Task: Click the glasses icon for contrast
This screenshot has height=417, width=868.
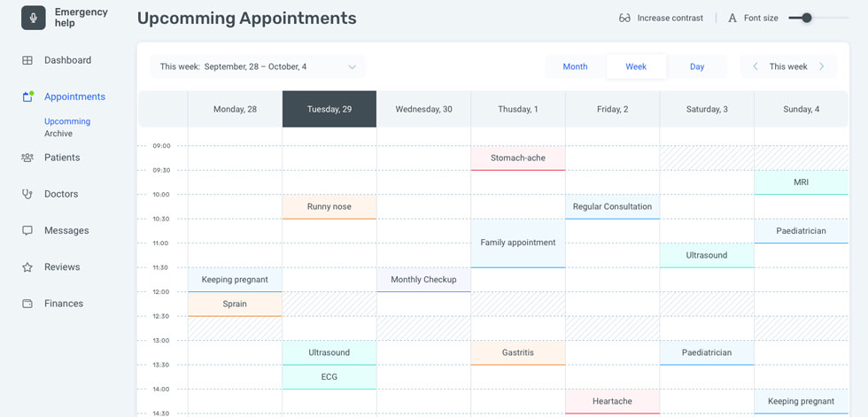Action: click(625, 19)
